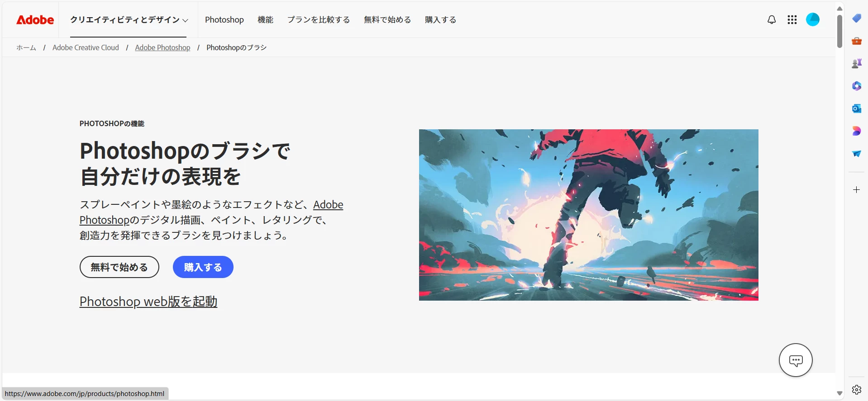Open the profile avatar menu

point(813,19)
